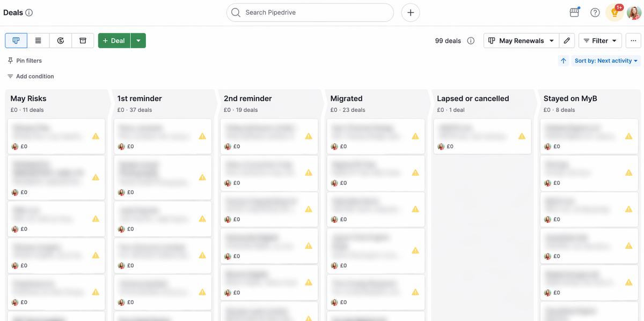This screenshot has width=644, height=321.
Task: Open archived deals via the archive icon
Action: point(83,40)
